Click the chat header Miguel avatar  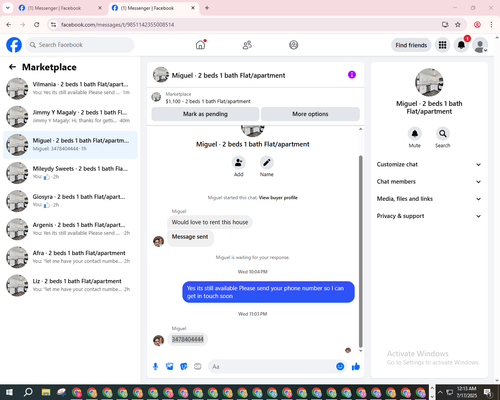click(161, 75)
